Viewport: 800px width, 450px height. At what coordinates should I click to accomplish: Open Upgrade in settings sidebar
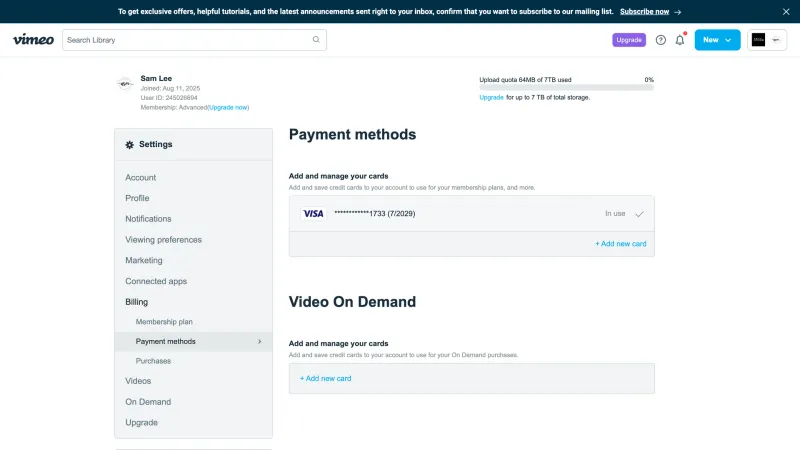[x=141, y=422]
